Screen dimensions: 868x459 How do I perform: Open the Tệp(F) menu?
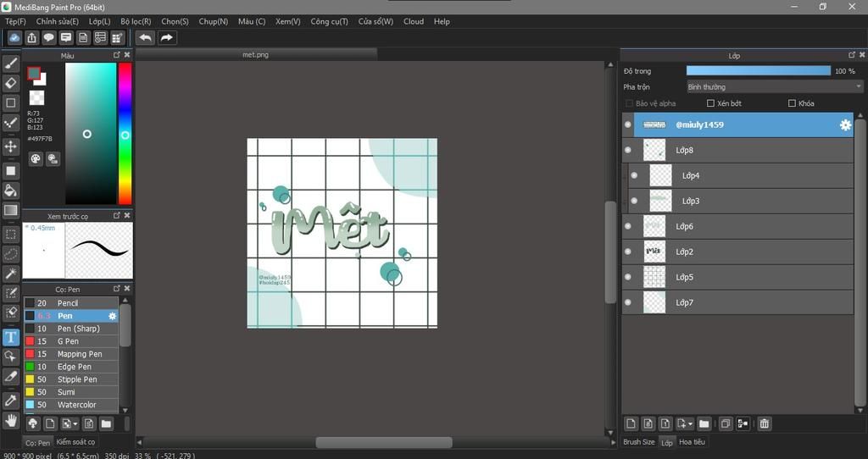pos(15,21)
